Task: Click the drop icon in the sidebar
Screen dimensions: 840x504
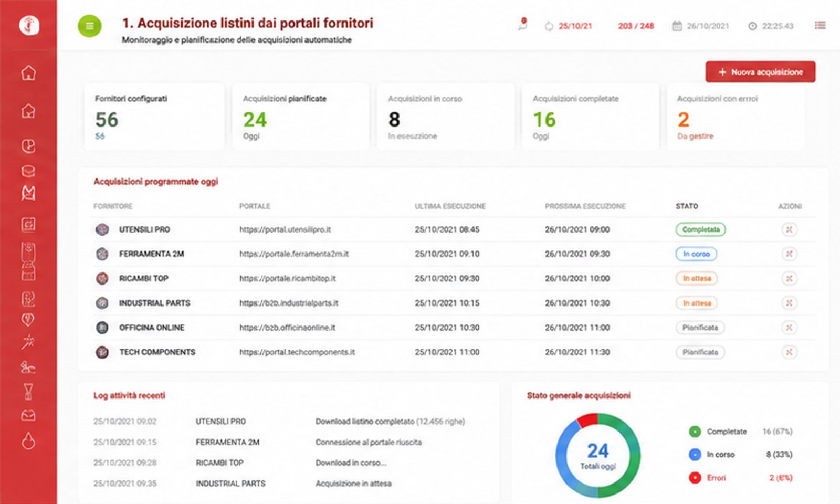Action: click(x=28, y=440)
